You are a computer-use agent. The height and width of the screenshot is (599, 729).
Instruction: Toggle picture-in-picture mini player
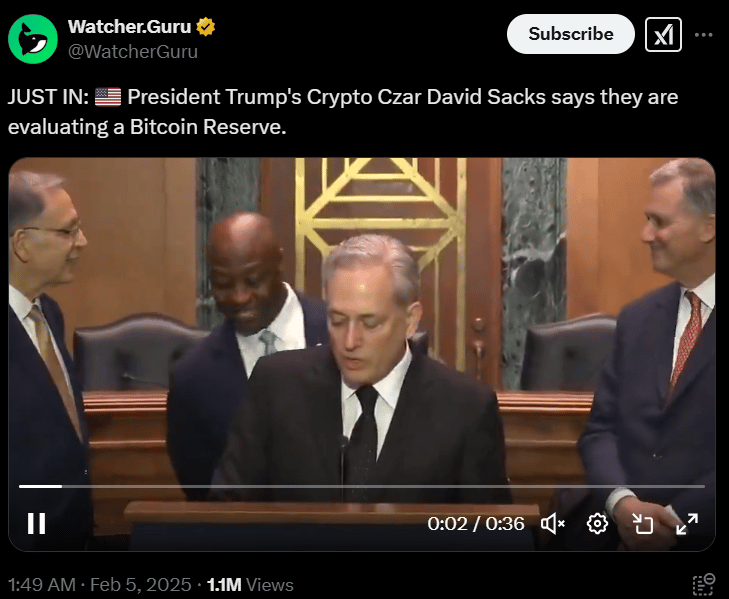[643, 524]
